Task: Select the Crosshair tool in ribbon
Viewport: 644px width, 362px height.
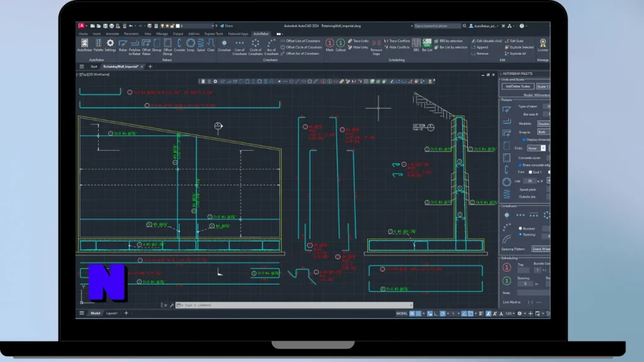Action: (x=225, y=45)
